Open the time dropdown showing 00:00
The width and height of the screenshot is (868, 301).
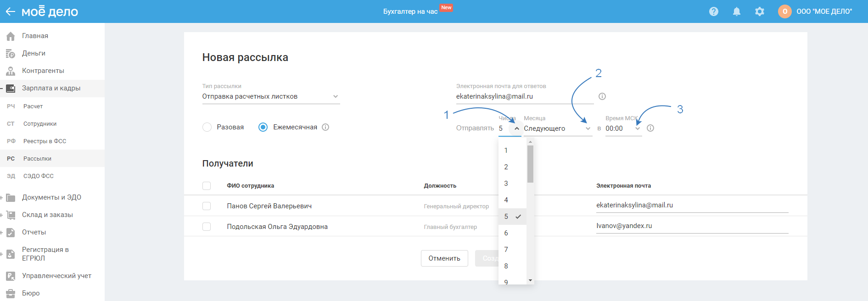tap(622, 128)
